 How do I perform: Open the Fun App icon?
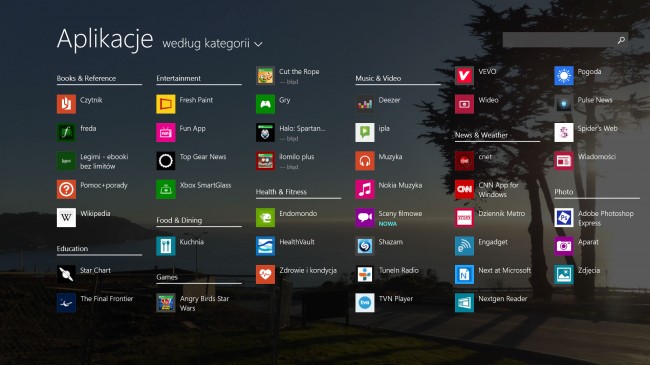point(166,132)
